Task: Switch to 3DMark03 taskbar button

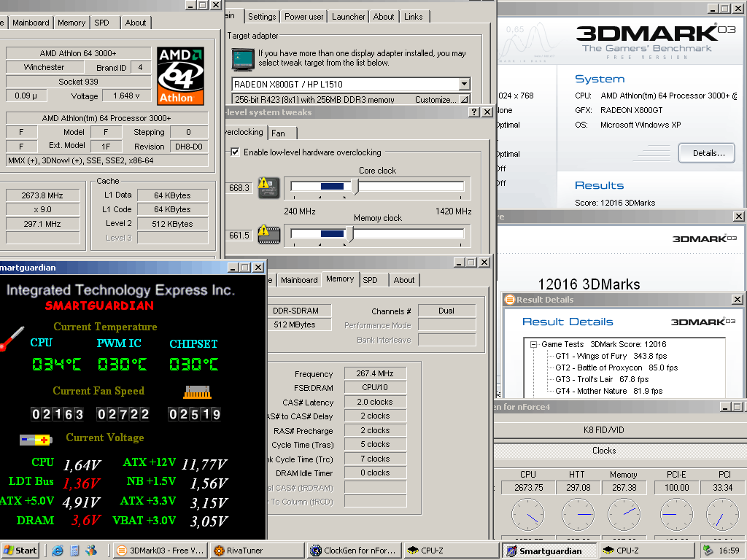Action: coord(161,551)
